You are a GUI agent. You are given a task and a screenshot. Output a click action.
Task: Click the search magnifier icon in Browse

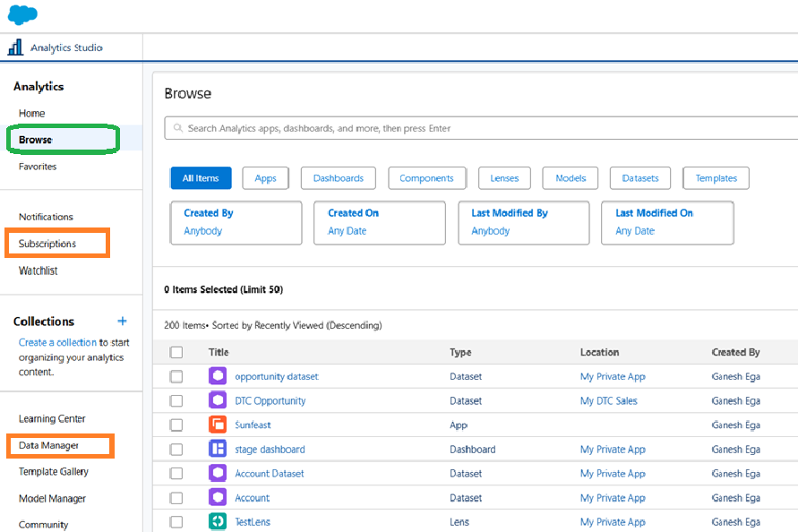click(177, 128)
